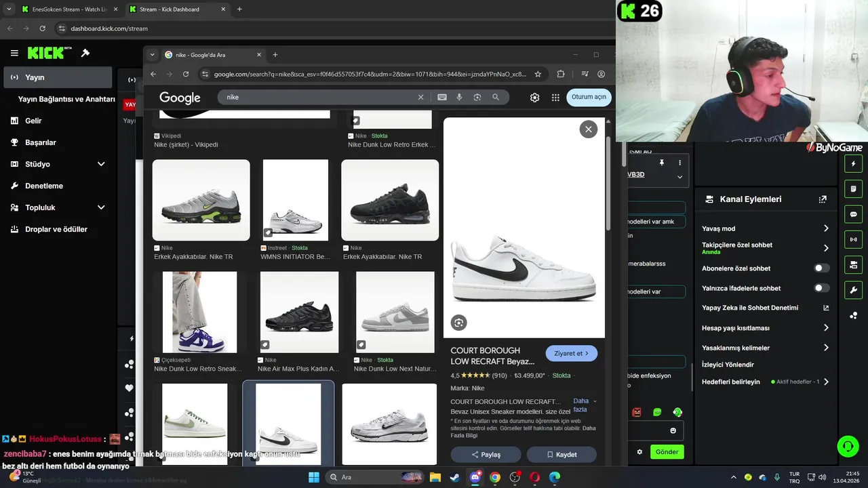868x488 pixels.
Task: Click the Oturum açın sign-in button
Action: (x=589, y=97)
